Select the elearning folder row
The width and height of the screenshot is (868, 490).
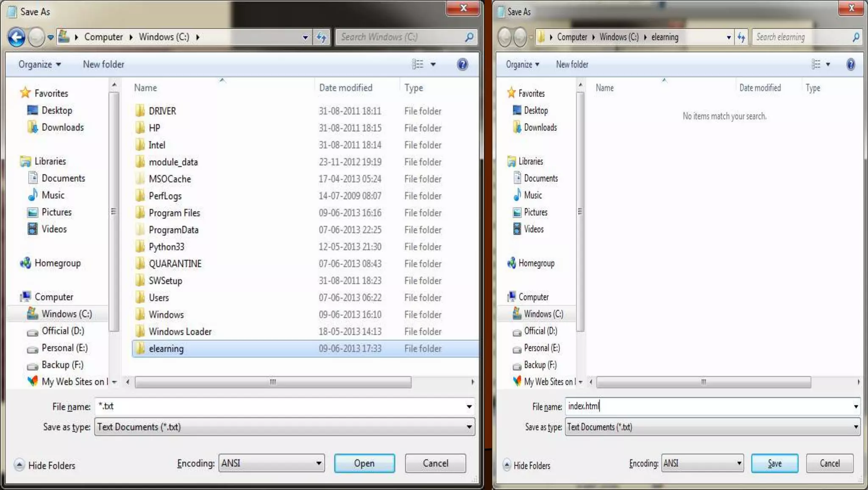(x=166, y=349)
